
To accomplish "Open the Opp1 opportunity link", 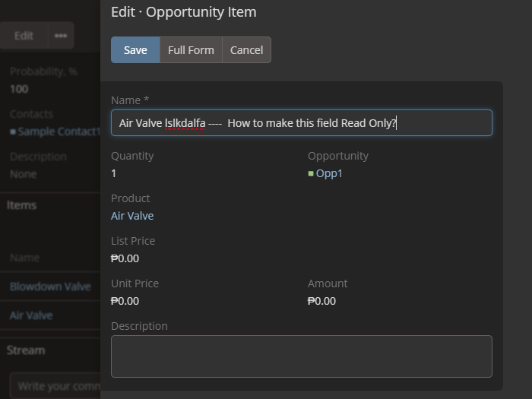I will click(330, 173).
